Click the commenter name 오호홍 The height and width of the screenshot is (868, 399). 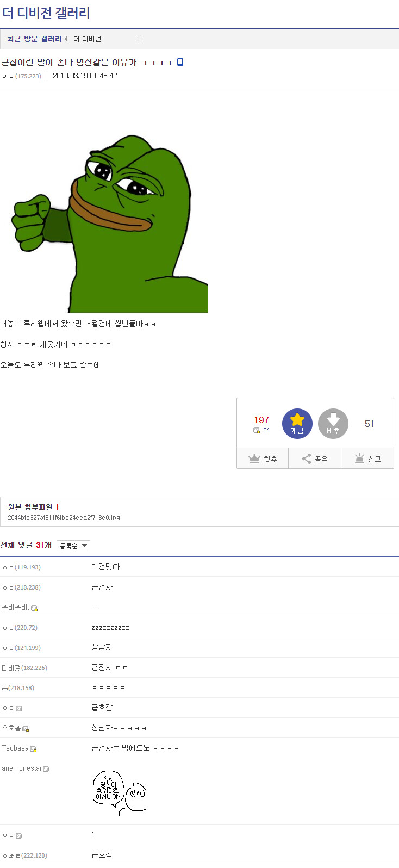pyautogui.click(x=11, y=728)
